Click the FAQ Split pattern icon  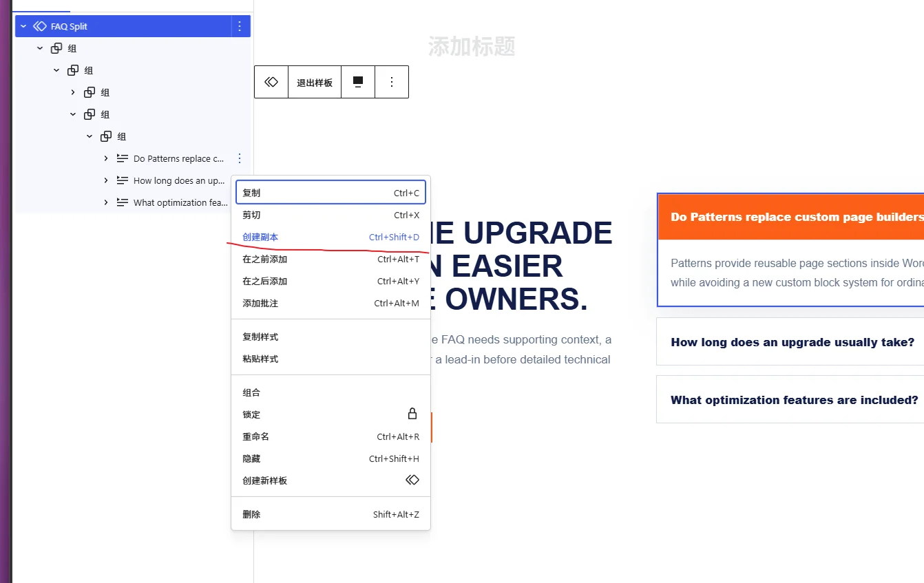pos(40,26)
